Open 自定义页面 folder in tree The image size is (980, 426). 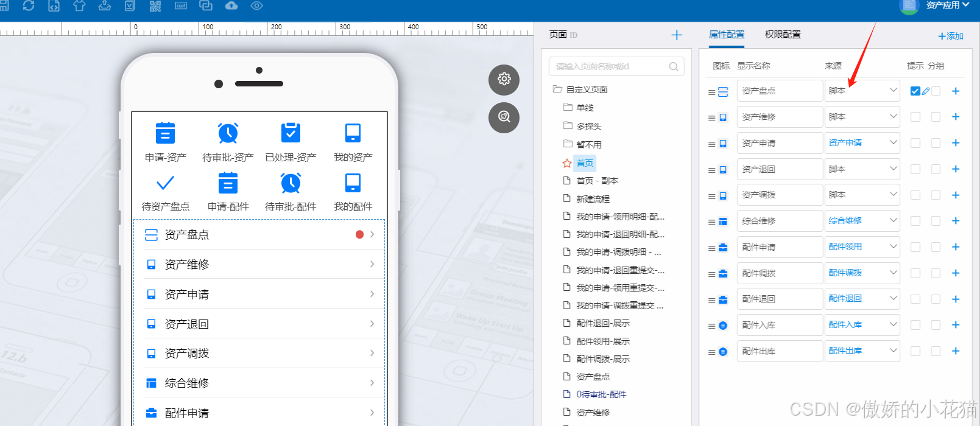587,89
